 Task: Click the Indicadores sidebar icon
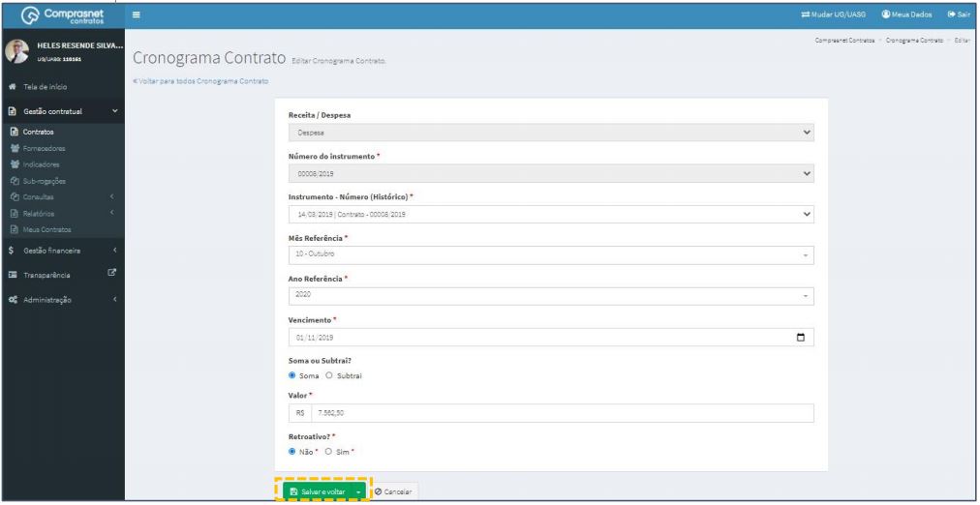tap(15, 164)
